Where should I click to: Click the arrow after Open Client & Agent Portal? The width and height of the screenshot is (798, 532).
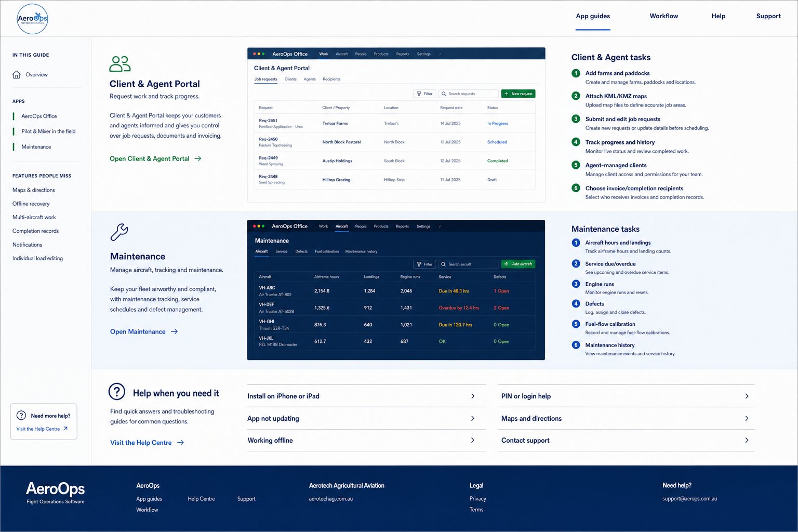pos(198,158)
